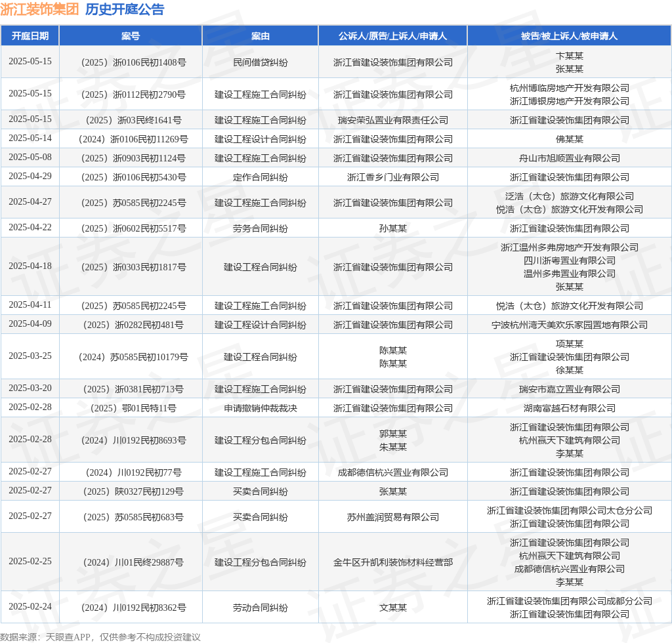Screen dimensions: 672x643
Task: Click the 浙江装饰集团 title text
Action: 39,9
